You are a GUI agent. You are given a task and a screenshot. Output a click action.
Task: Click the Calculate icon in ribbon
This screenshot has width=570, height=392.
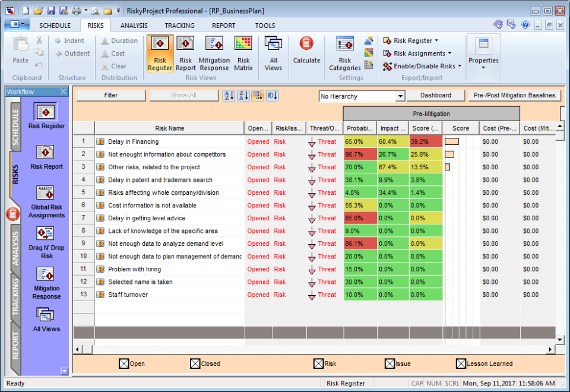click(x=306, y=51)
